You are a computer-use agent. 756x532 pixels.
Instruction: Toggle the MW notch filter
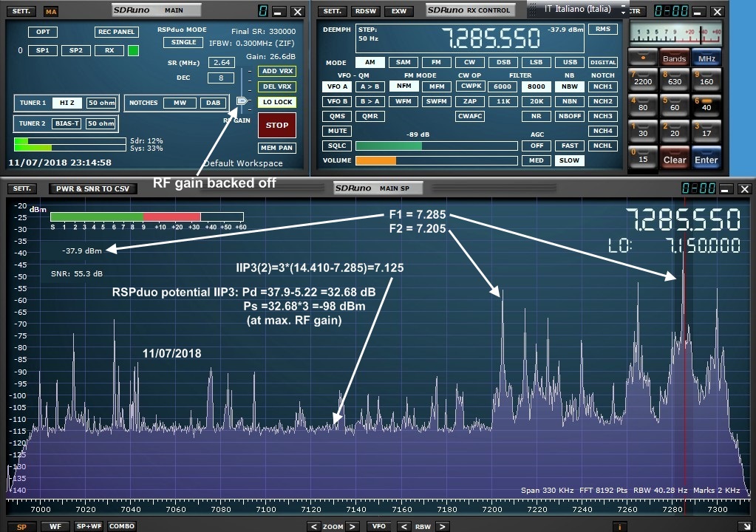180,103
